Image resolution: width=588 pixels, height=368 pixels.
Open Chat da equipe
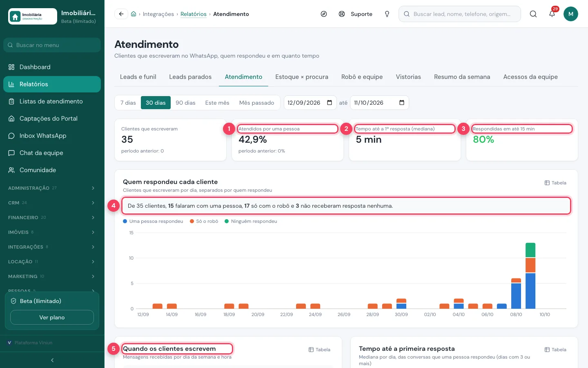tap(52, 153)
